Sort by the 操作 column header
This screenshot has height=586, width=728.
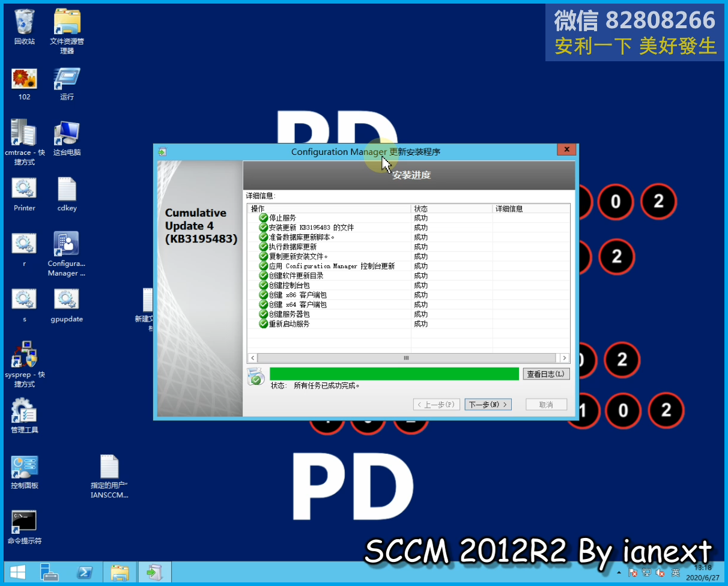(329, 208)
